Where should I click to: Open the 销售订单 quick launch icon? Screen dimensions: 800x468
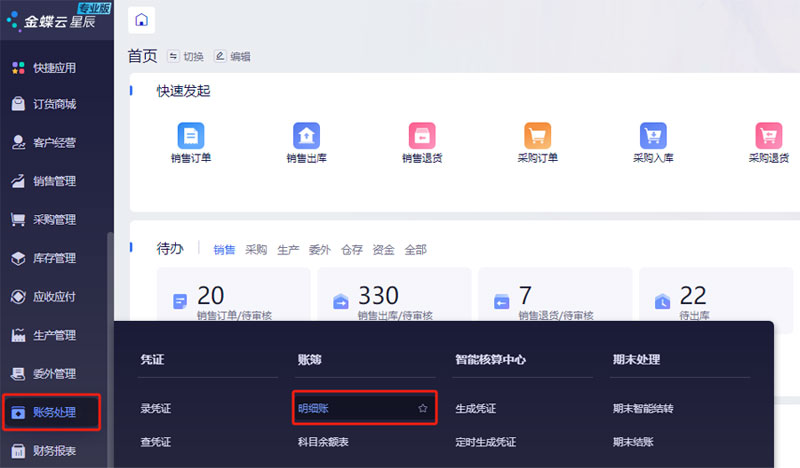click(191, 136)
